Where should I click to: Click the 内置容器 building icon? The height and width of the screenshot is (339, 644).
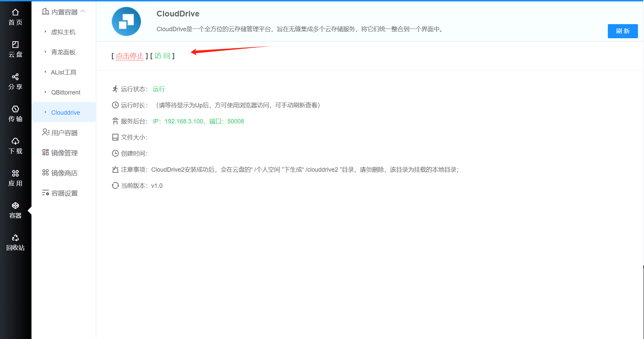tap(46, 11)
